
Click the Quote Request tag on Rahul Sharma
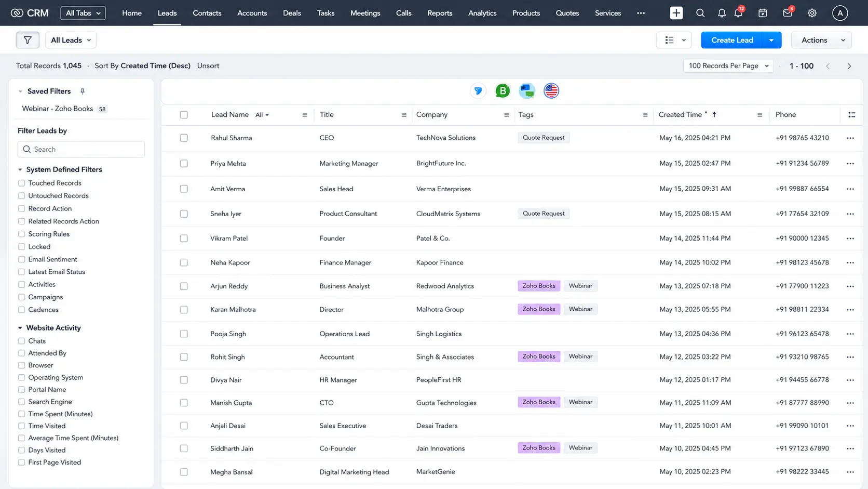click(x=544, y=138)
